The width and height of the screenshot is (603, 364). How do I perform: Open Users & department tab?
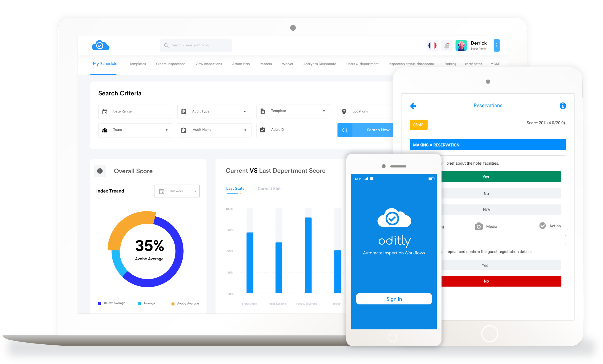pos(362,64)
